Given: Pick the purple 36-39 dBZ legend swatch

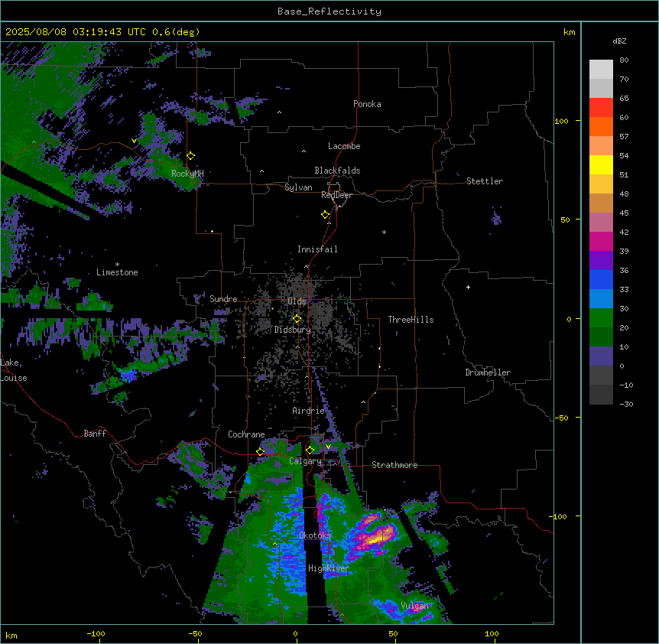Looking at the screenshot, I should (601, 261).
